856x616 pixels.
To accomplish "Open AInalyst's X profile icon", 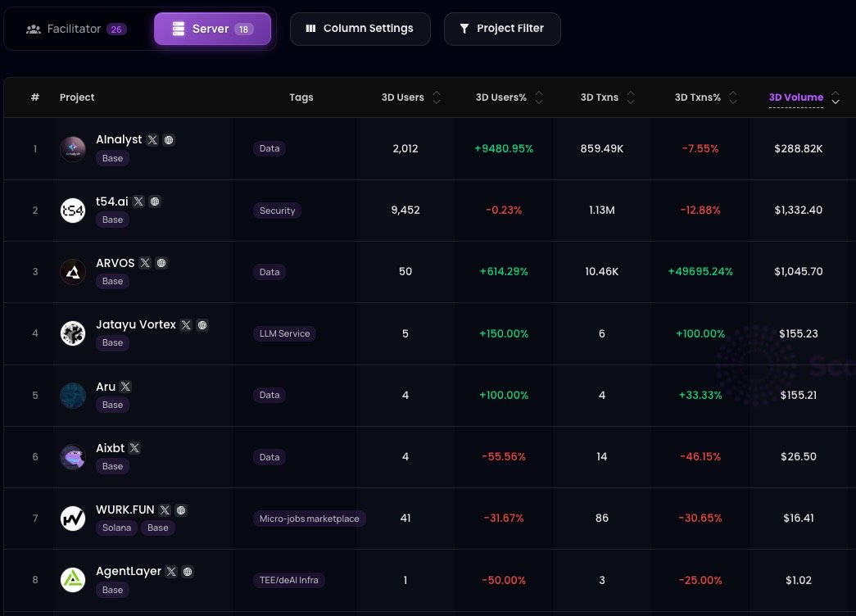I will click(x=152, y=140).
